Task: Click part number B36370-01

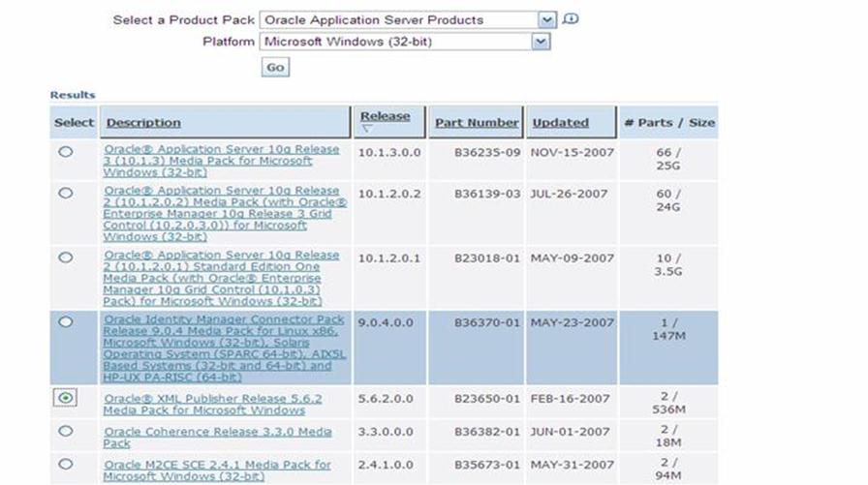Action: tap(487, 322)
